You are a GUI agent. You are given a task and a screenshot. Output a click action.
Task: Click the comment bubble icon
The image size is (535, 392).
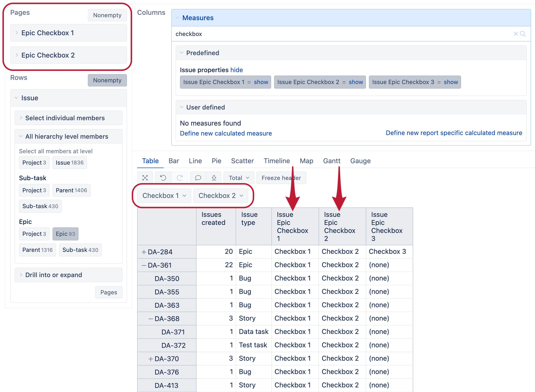point(198,178)
